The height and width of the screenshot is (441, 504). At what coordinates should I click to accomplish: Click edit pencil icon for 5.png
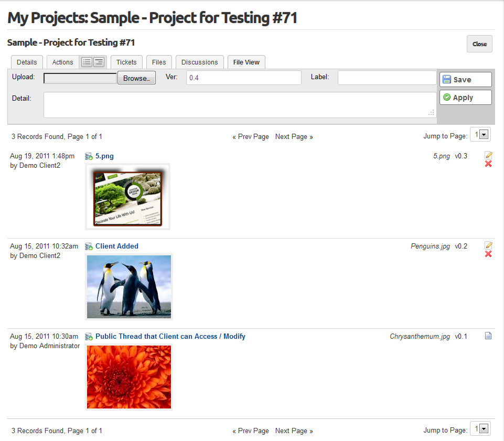pos(488,155)
